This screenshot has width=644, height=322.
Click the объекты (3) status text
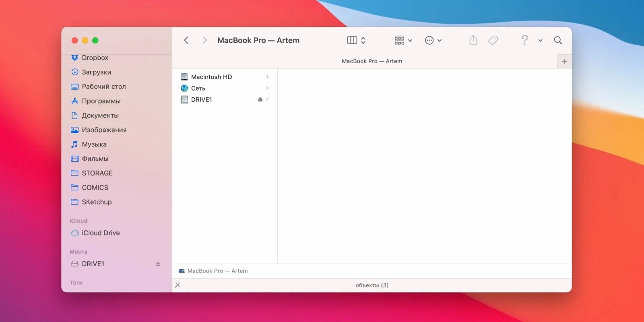(372, 285)
